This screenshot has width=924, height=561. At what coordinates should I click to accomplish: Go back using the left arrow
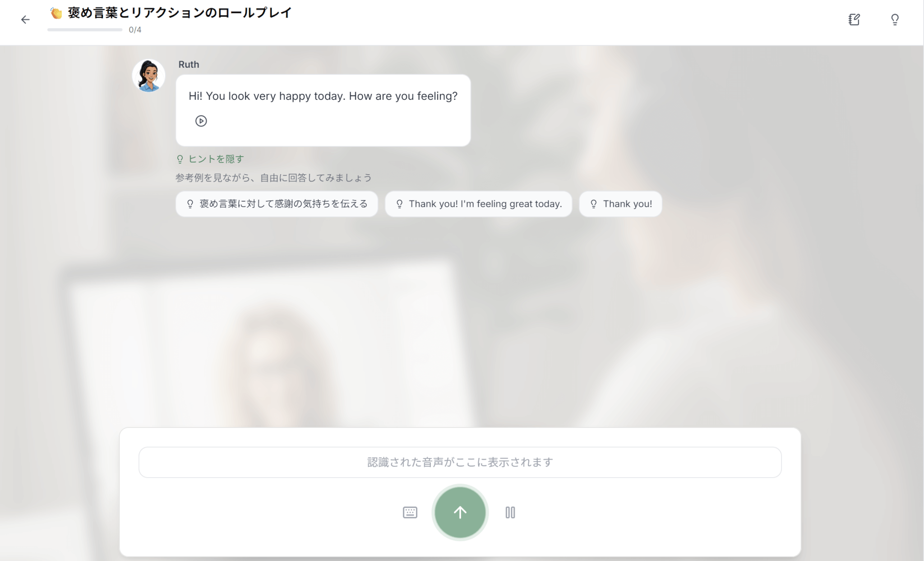coord(25,19)
